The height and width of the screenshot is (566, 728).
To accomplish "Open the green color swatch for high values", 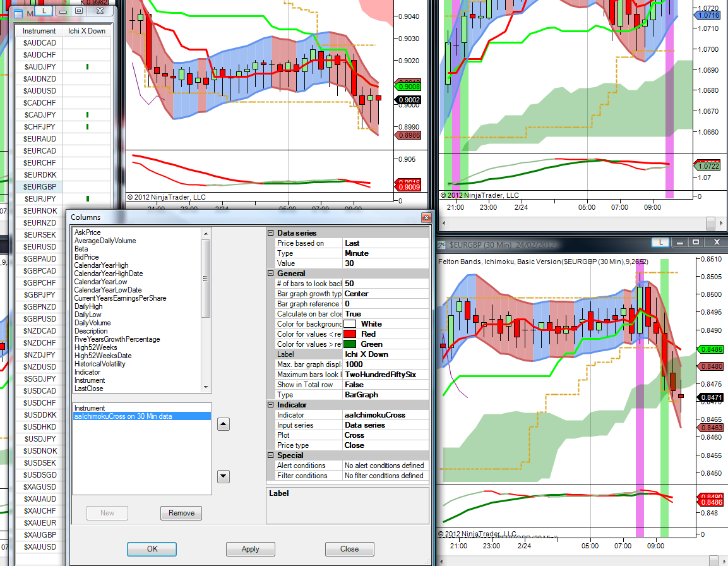I will [x=350, y=344].
